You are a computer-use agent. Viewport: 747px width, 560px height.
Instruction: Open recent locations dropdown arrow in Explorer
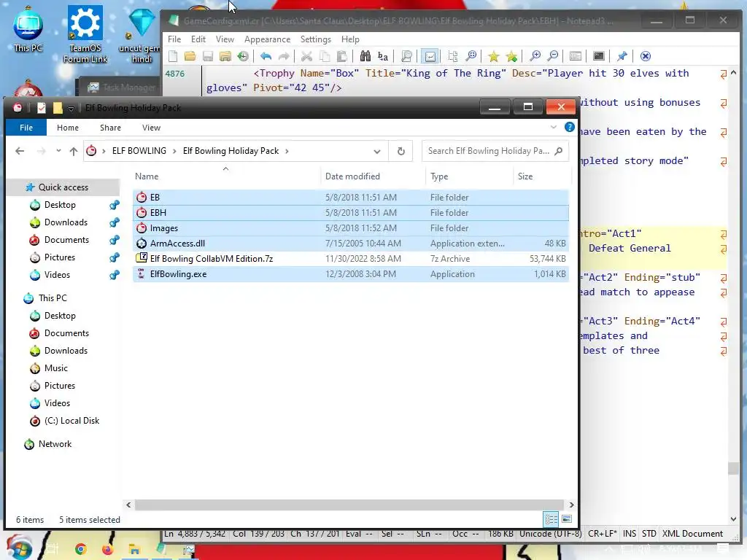pos(58,151)
